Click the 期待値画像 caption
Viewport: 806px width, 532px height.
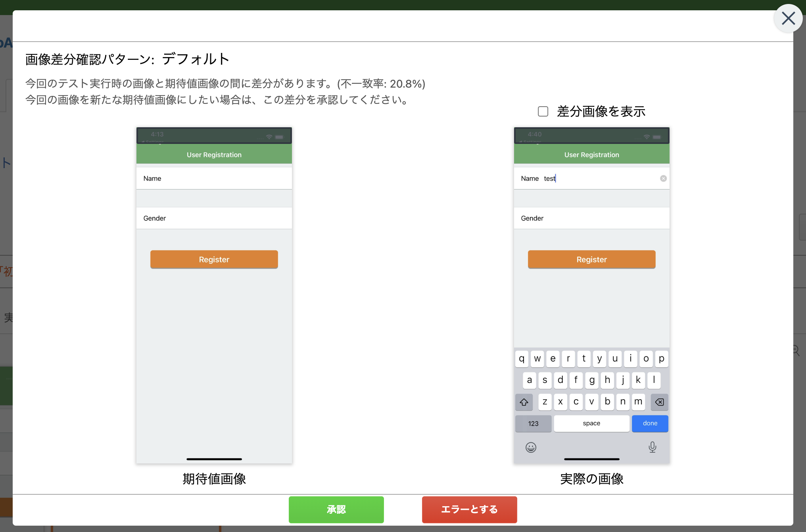point(214,479)
